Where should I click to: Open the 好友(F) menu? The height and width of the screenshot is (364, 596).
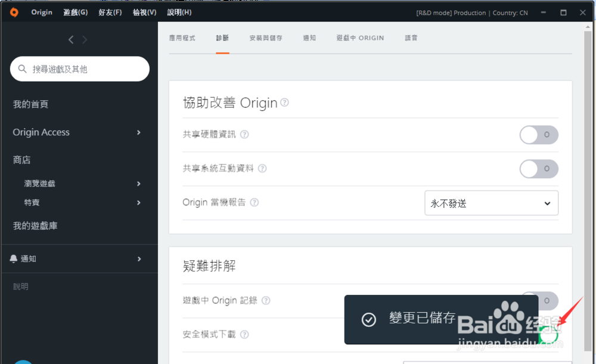(110, 12)
